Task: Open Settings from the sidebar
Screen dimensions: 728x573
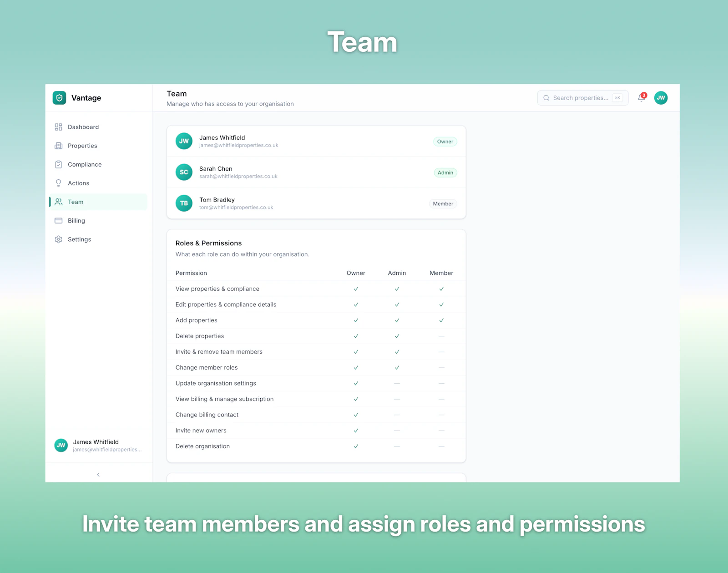Action: click(98, 239)
